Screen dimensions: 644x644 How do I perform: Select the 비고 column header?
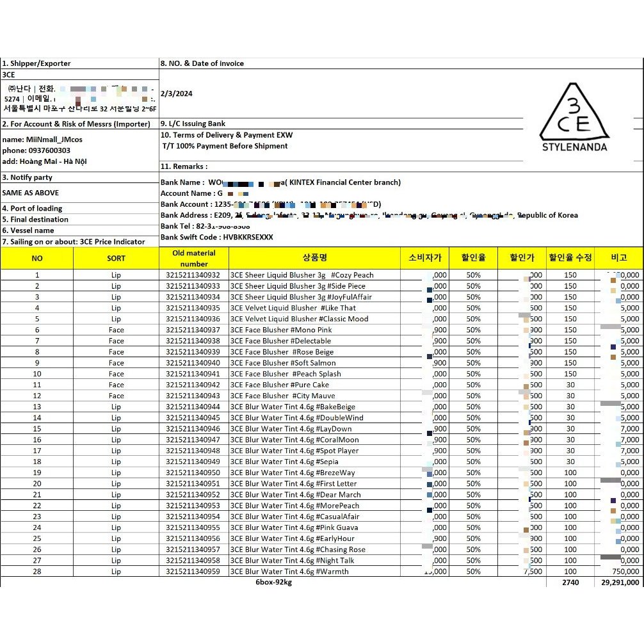(x=619, y=259)
